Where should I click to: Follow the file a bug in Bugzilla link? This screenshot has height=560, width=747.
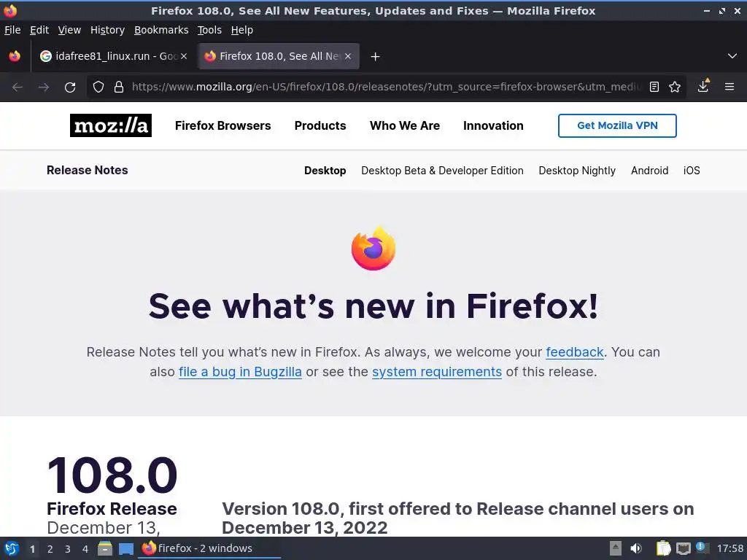point(240,372)
